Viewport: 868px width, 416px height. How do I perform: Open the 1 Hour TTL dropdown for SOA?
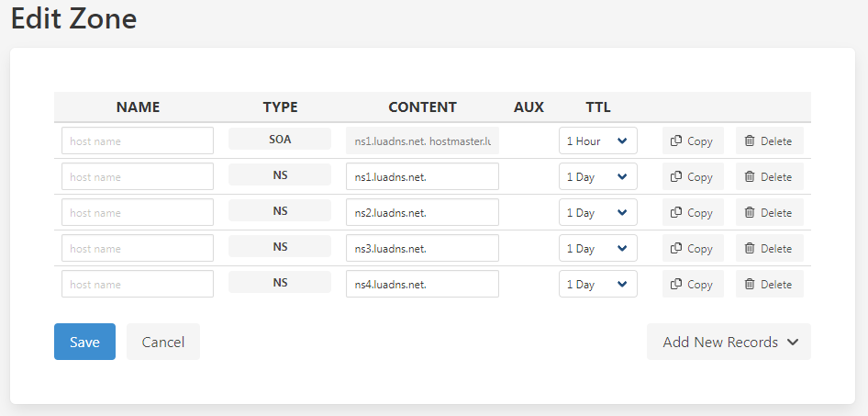(x=598, y=141)
